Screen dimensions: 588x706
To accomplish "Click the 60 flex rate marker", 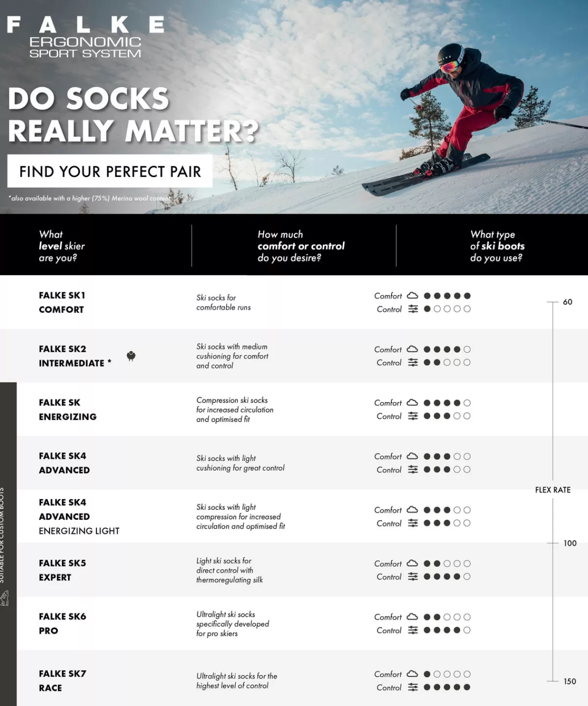I will coord(567,302).
